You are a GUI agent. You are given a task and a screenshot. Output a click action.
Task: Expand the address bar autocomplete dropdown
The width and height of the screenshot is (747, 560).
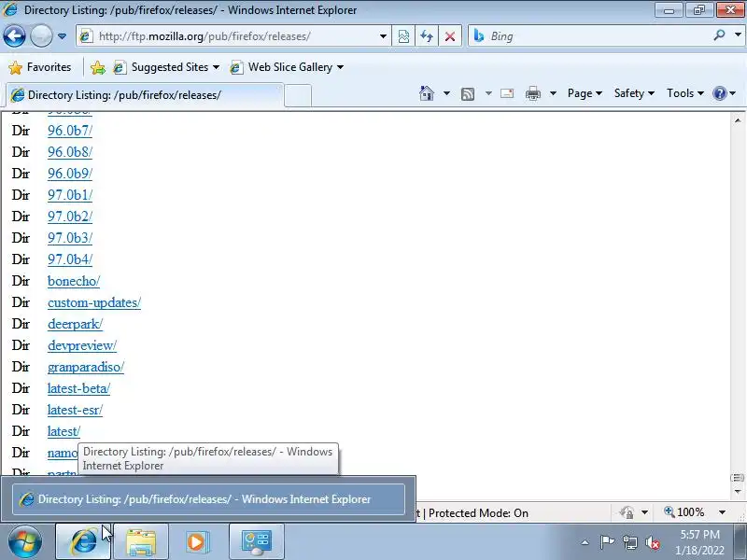click(x=383, y=36)
